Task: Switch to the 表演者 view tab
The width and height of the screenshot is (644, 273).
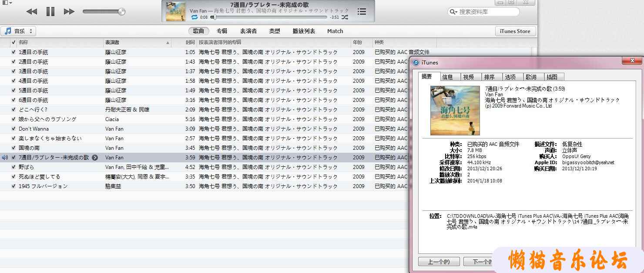Action: tap(248, 31)
